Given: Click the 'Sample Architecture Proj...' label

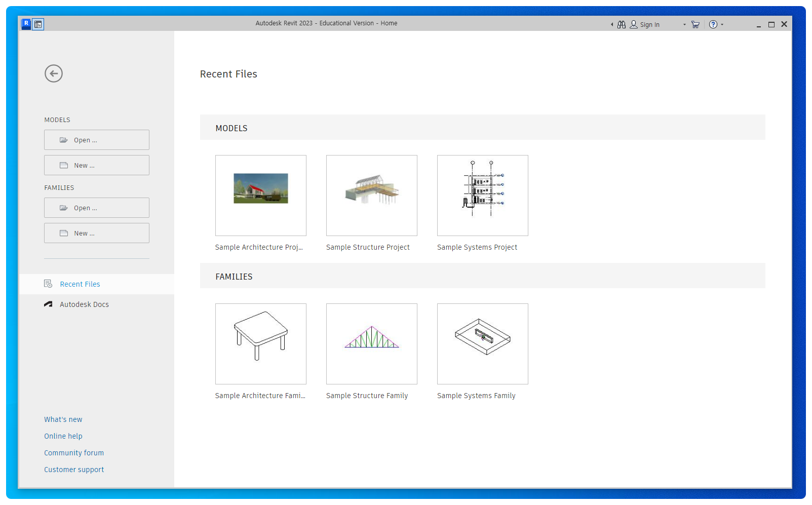Looking at the screenshot, I should (259, 247).
